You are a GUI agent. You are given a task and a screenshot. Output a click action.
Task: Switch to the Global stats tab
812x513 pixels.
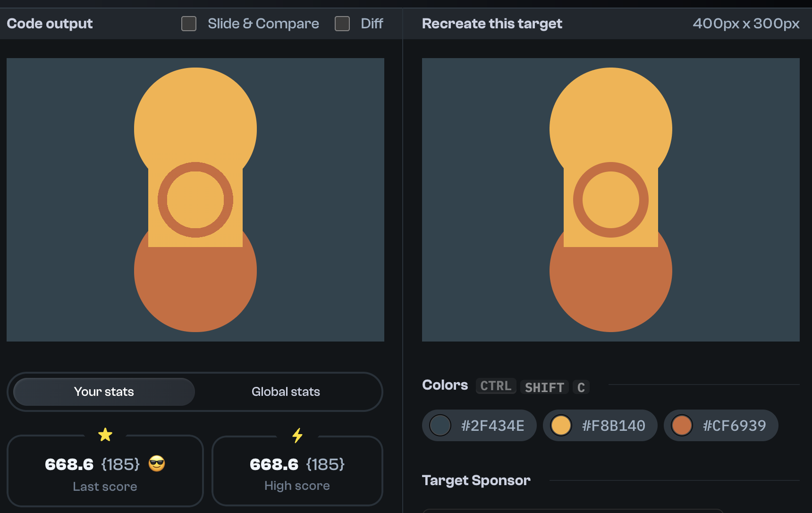point(285,392)
